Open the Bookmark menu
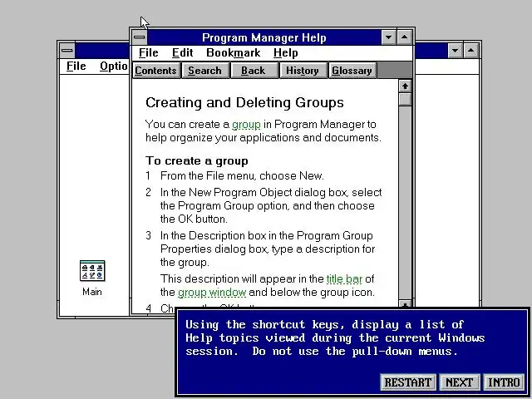This screenshot has width=532, height=399. (234, 53)
